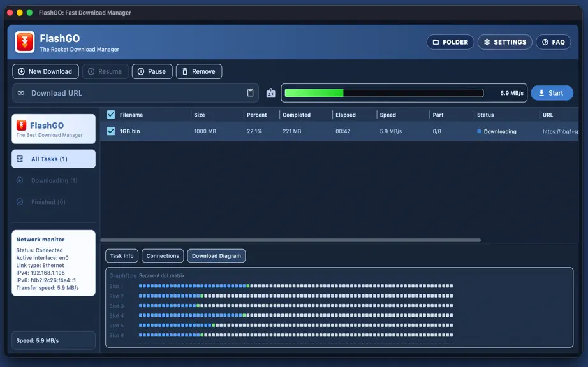Switch to the Connections tab
The image size is (588, 367).
(163, 255)
